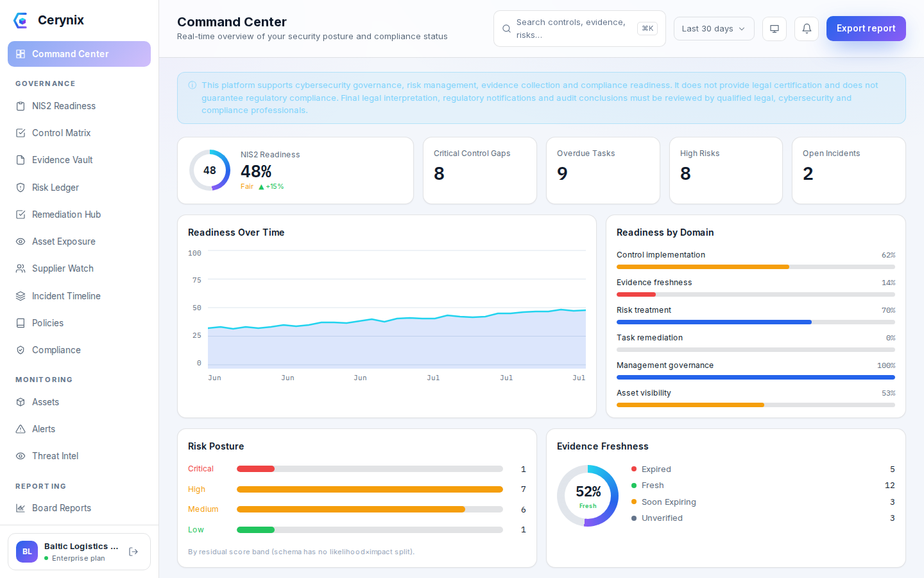This screenshot has height=578, width=924.
Task: Click the Low risk band label
Action: 196,530
